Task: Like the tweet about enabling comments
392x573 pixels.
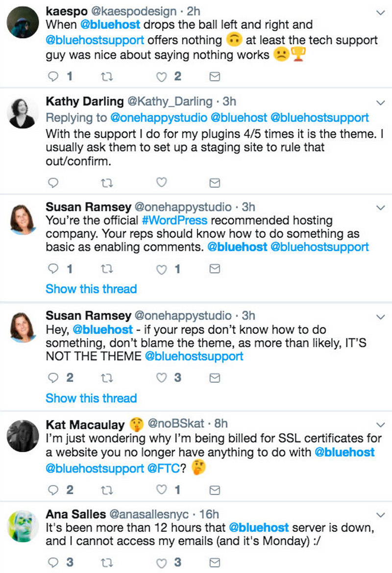Action: pos(161,269)
